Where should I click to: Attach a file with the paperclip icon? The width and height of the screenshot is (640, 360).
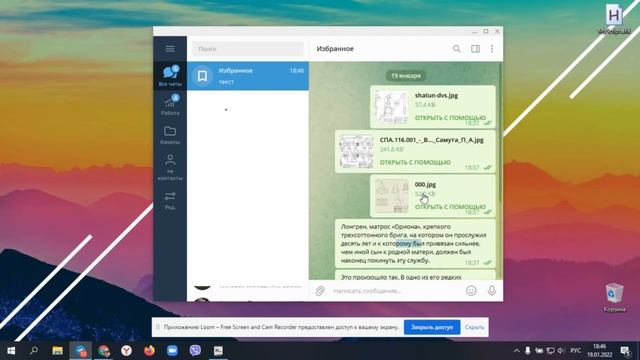tap(320, 291)
